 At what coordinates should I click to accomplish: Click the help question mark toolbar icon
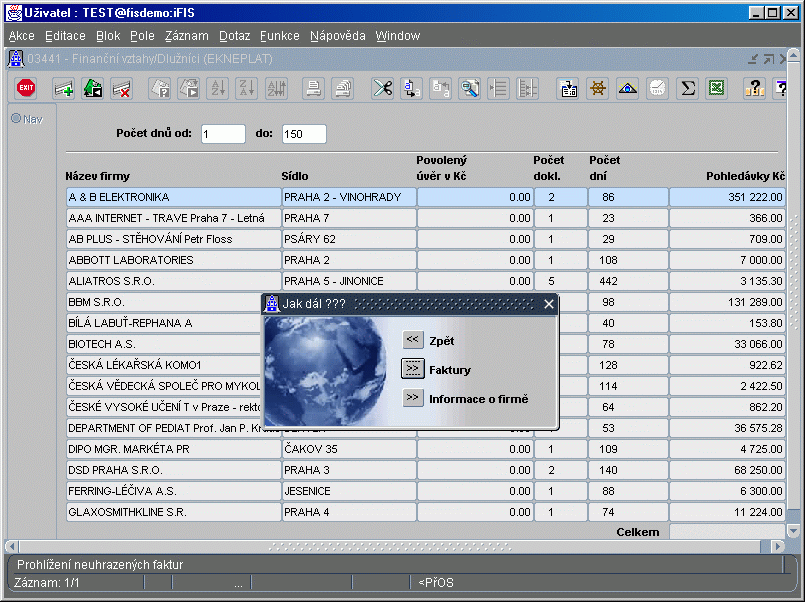[755, 88]
